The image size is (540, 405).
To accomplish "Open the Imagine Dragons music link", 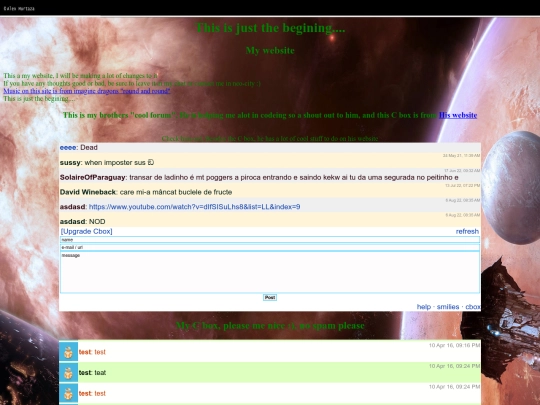I will click(x=87, y=91).
